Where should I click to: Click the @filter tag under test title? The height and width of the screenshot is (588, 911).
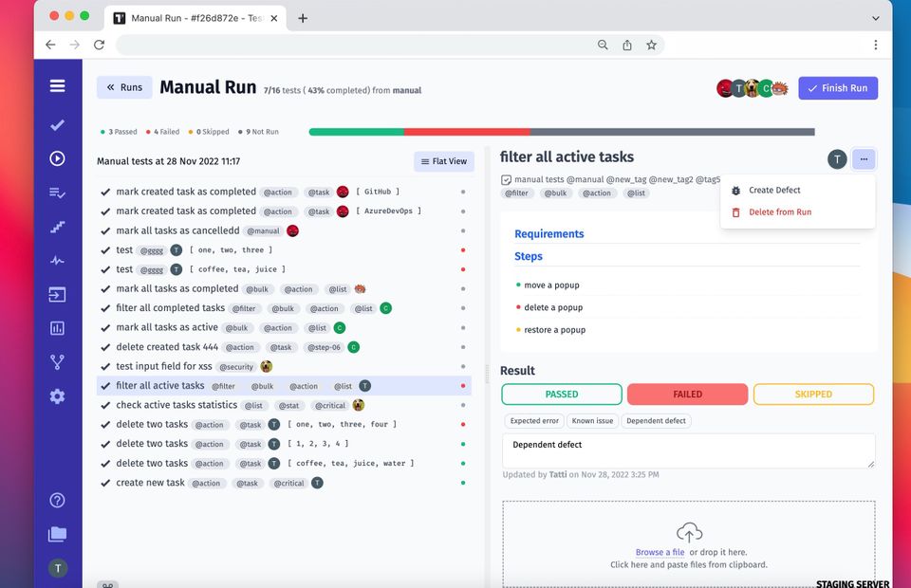click(516, 193)
